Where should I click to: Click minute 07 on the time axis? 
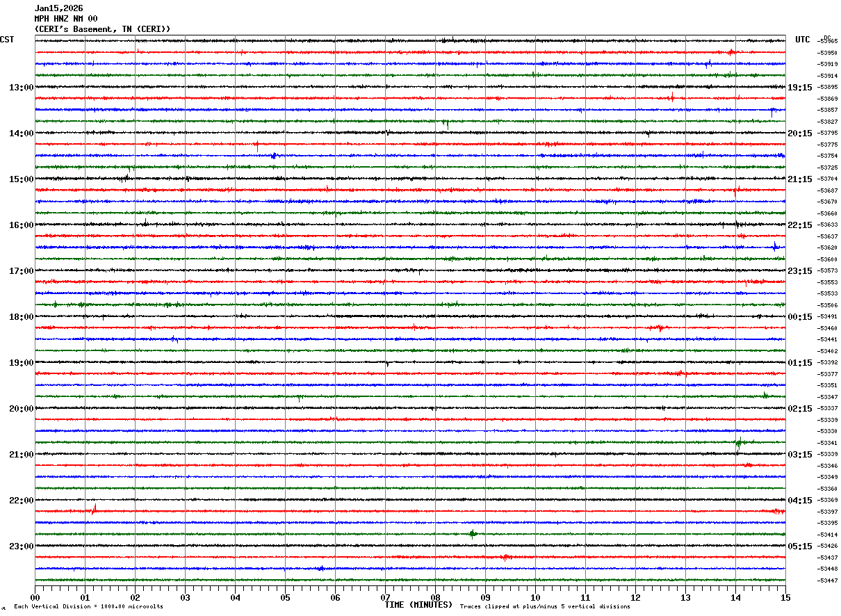coord(385,597)
